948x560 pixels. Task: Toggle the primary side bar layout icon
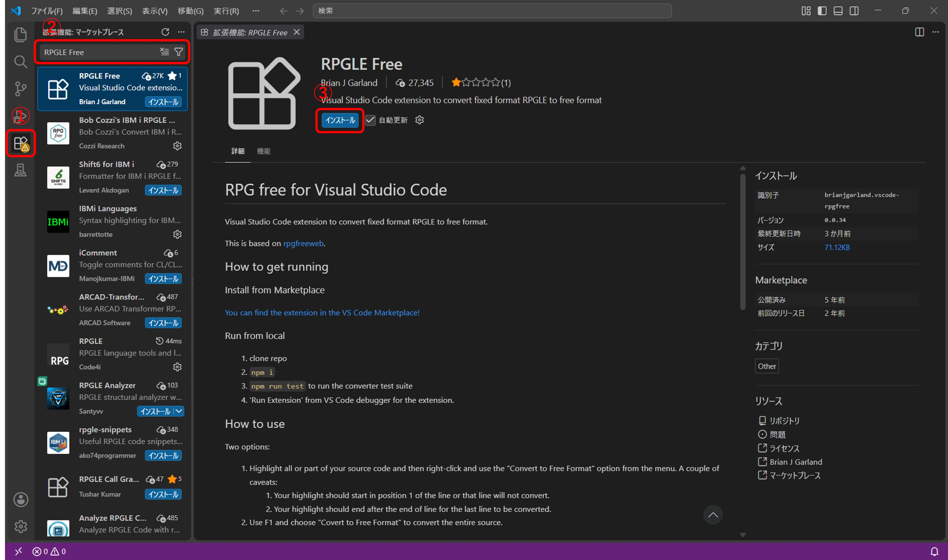pos(822,11)
